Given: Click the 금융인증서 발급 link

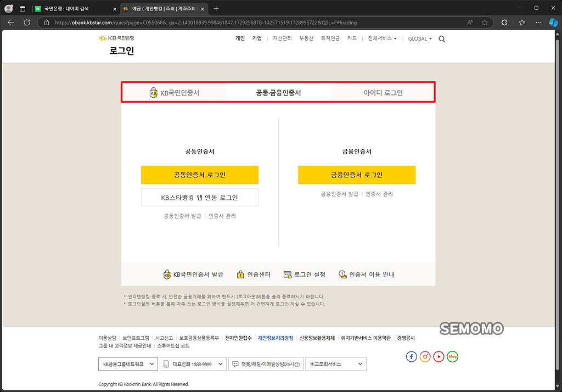Looking at the screenshot, I should (x=339, y=194).
